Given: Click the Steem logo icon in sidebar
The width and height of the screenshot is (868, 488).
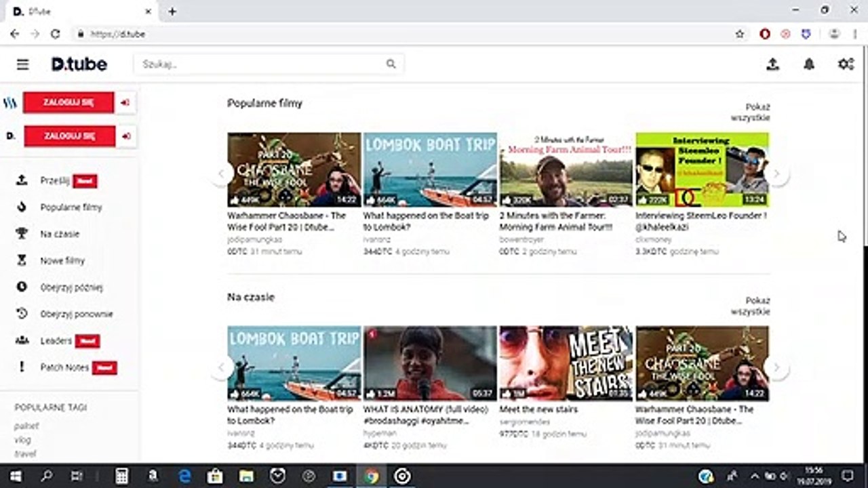Looking at the screenshot, I should coord(10,103).
